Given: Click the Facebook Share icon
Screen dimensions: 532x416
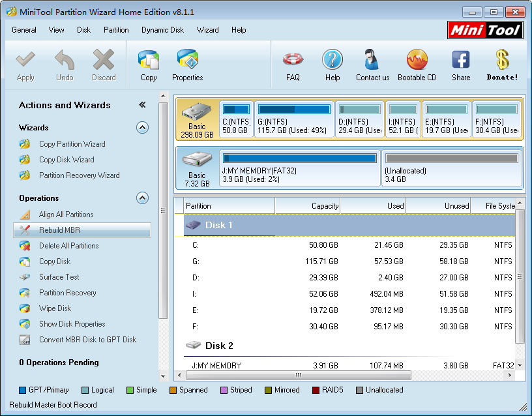Looking at the screenshot, I should [x=461, y=60].
